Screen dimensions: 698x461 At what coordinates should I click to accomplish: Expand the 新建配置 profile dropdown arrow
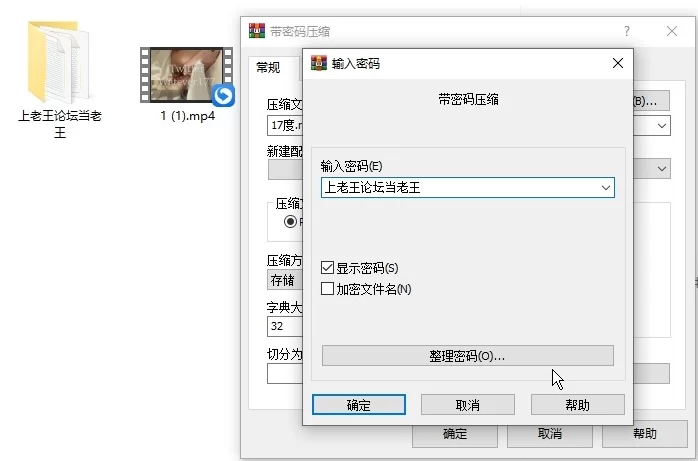point(661,169)
